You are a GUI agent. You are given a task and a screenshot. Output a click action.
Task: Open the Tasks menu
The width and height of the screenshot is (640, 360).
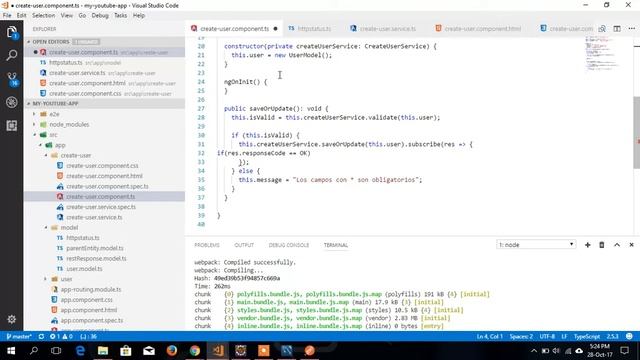[x=120, y=16]
